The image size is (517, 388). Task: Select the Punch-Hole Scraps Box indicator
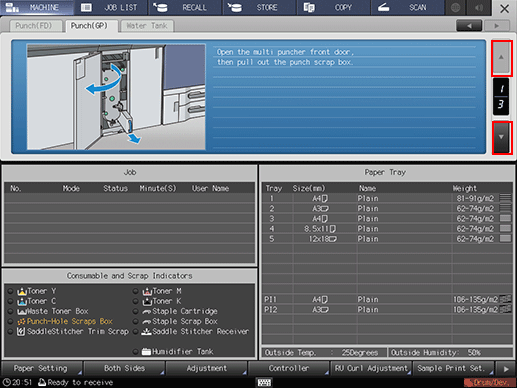[x=65, y=321]
